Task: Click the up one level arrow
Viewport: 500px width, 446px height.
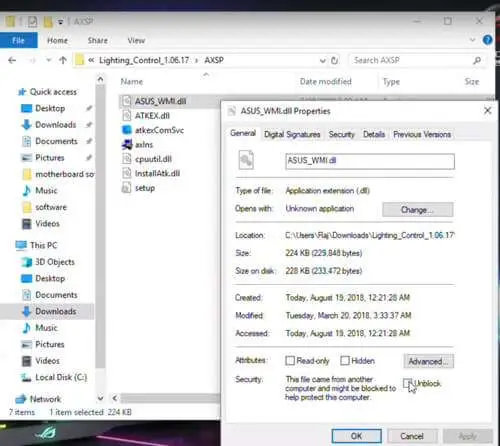Action: 63,60
